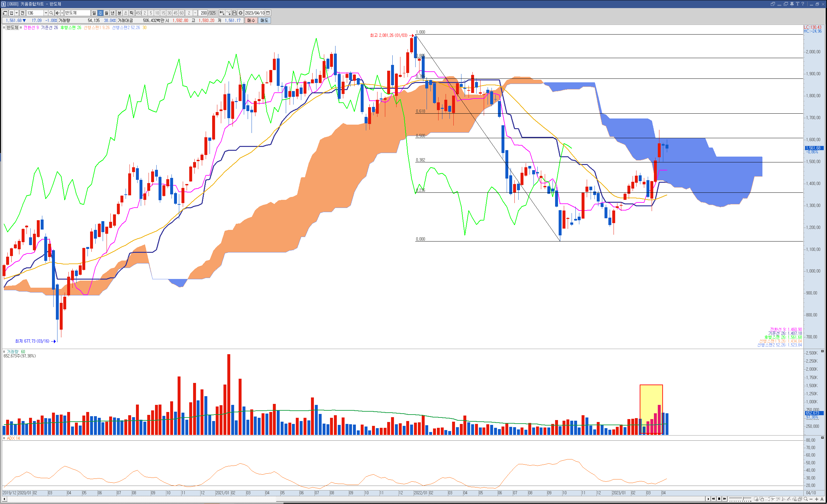The height and width of the screenshot is (504, 827).
Task: Open the 업 type dropdown arrow
Action: coord(16,13)
